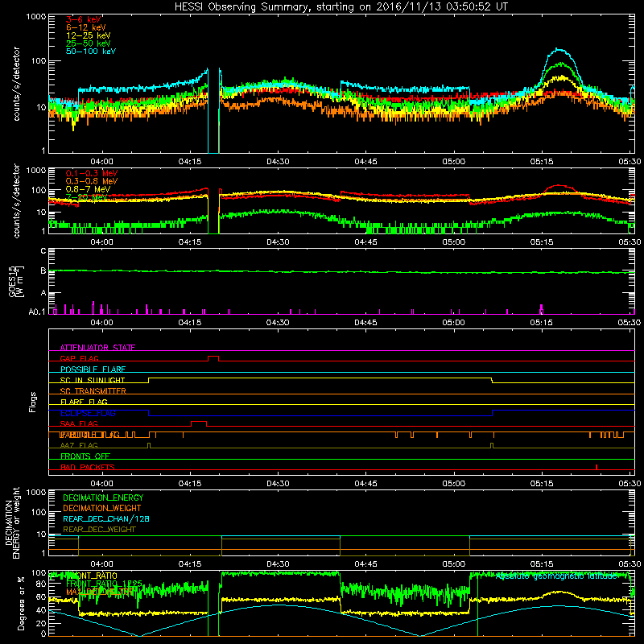Click the GAP_FLAG label
The width and height of the screenshot is (644, 644).
point(79,358)
